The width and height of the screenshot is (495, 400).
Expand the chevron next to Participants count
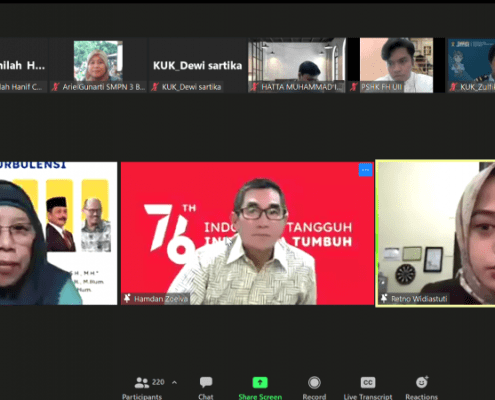point(174,382)
